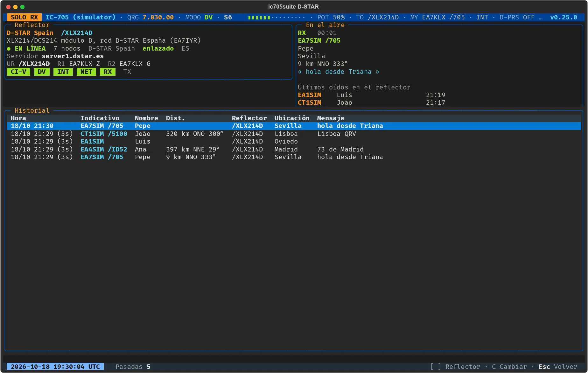Screen dimensions: 588x373
Task: Click the macOS green zoom window button
Action: 22,7
